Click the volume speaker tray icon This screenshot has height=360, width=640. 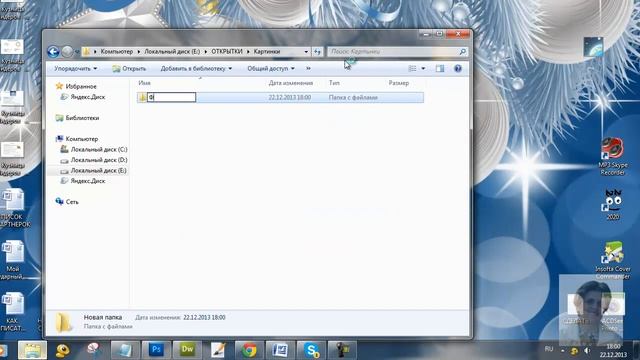tap(587, 350)
